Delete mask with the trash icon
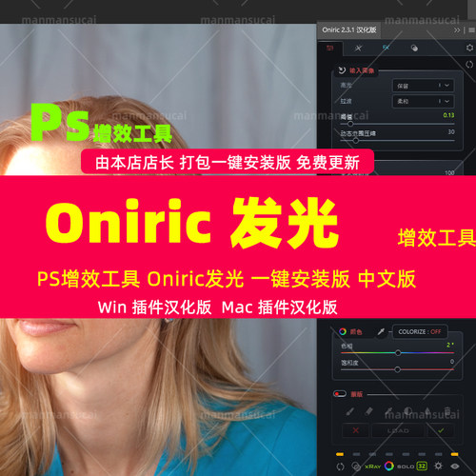 click(447, 411)
